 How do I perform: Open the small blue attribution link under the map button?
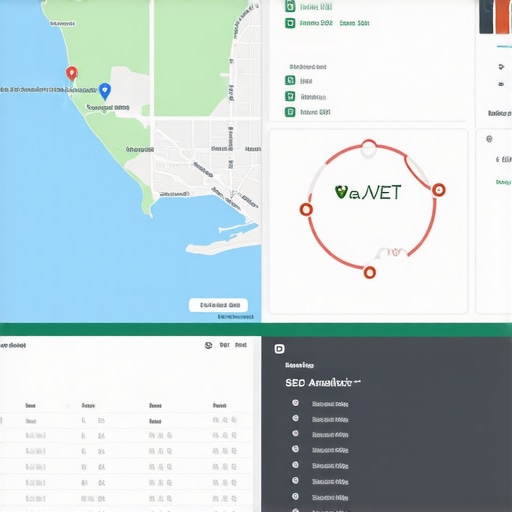coord(235,317)
